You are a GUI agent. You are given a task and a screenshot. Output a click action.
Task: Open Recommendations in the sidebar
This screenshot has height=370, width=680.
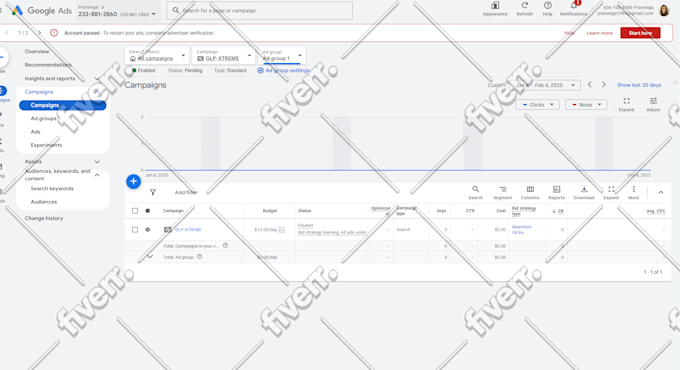(48, 65)
